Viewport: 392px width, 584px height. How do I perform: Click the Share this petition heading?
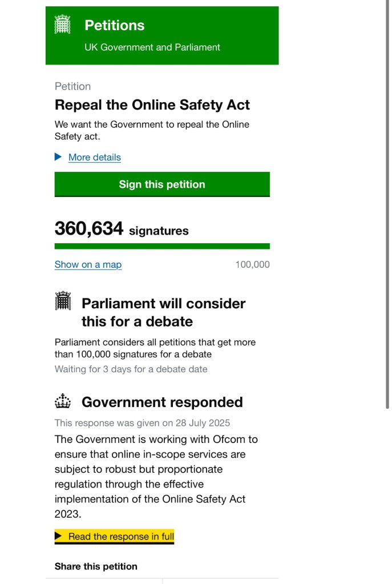point(96,566)
